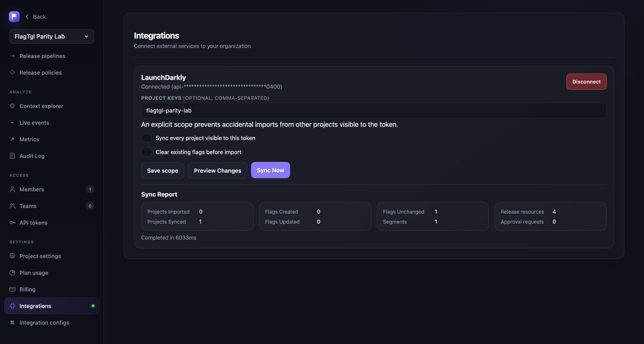Click the Approval requests stat
This screenshot has height=344, width=644.
(528, 222)
